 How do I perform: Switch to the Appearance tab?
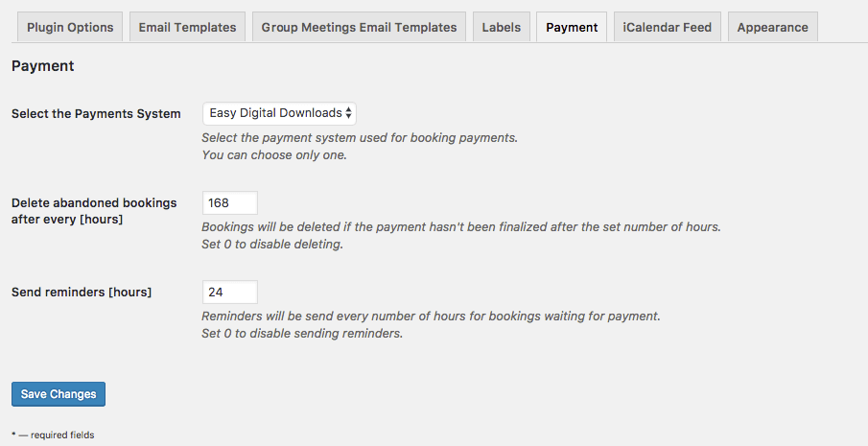772,27
